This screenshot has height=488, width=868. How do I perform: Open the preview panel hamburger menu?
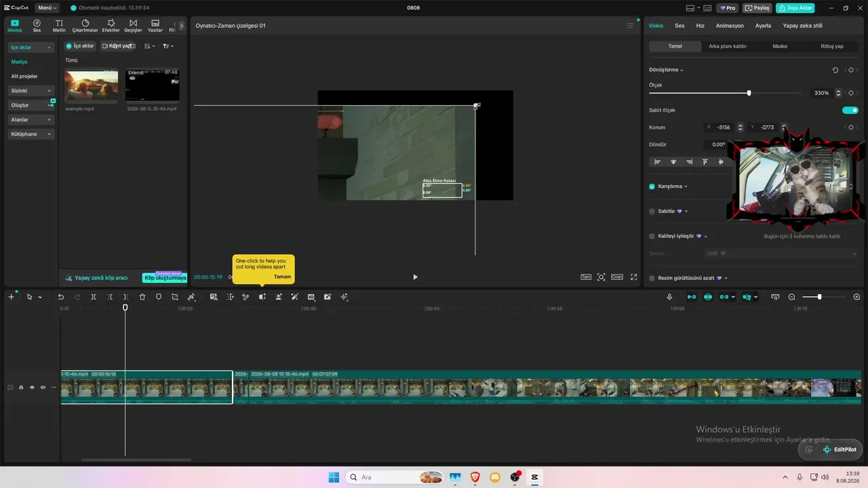click(x=630, y=26)
